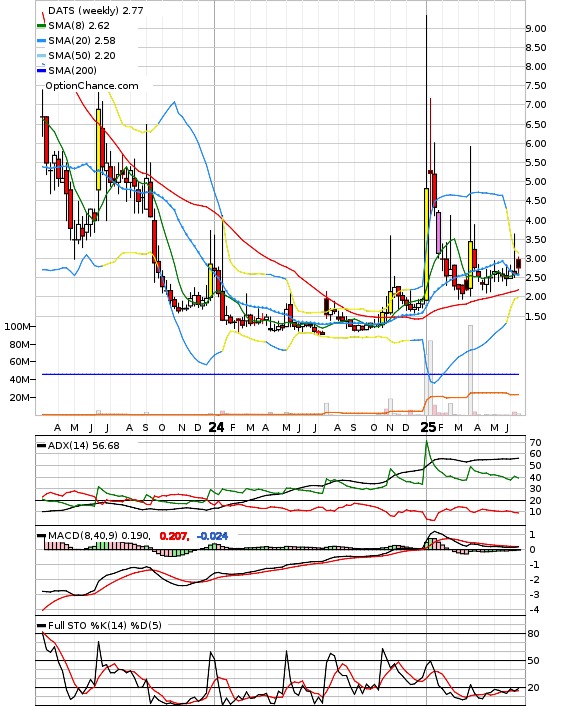This screenshot has width=566, height=706.
Task: Click the light blue SMA(50) legend swatch
Action: click(x=41, y=55)
